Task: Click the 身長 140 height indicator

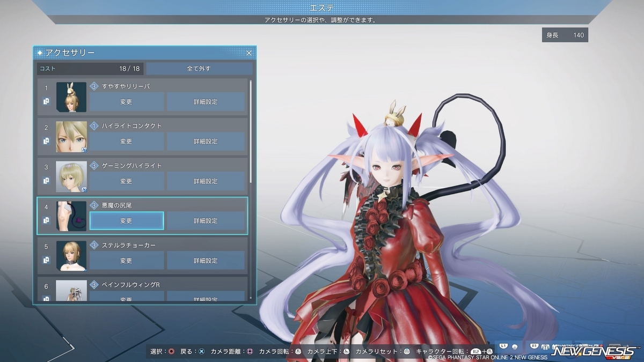Action: (565, 35)
